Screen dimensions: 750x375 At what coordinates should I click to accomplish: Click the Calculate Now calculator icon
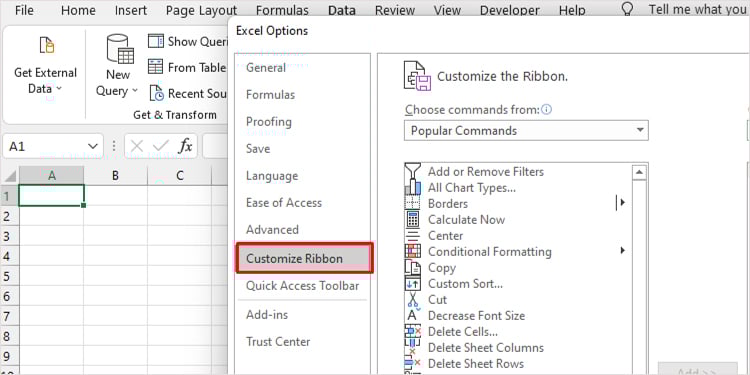[x=412, y=220]
